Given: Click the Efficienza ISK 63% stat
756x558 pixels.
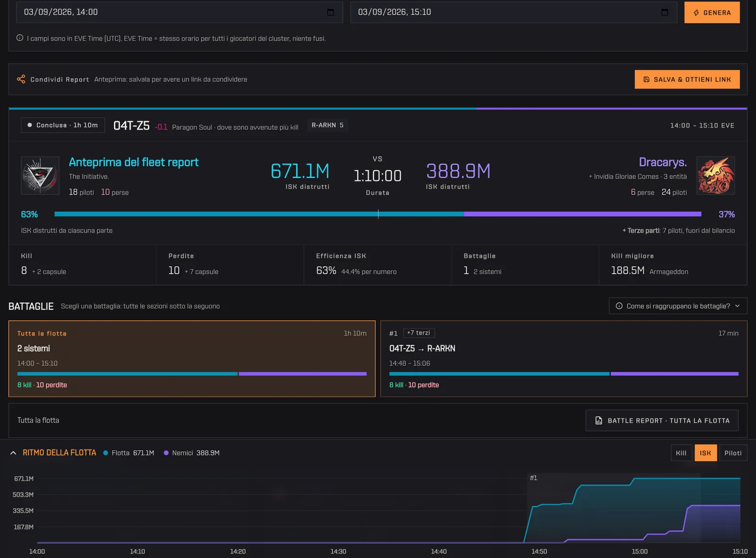Looking at the screenshot, I should coord(378,265).
